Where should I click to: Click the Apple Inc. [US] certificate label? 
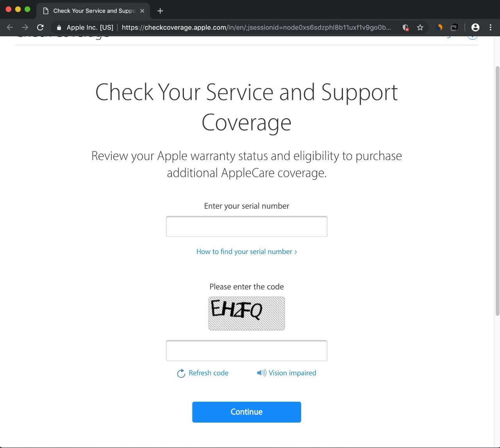pos(90,27)
